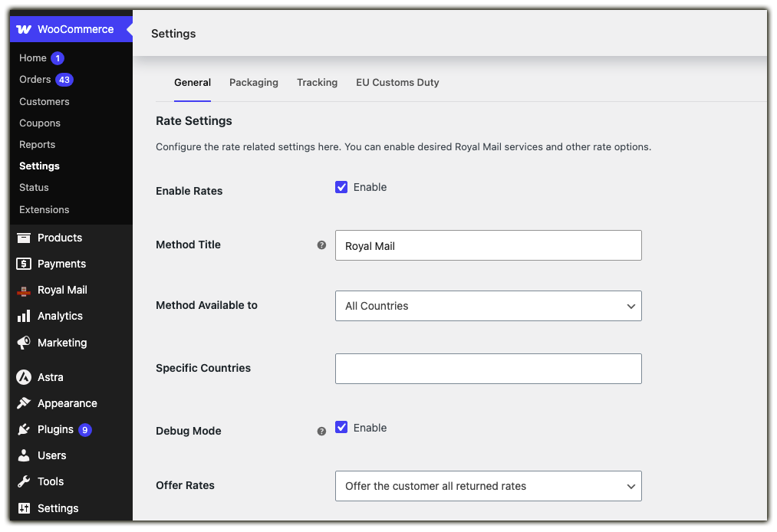Open WooCommerce Settings submenu item
Screen dimensions: 777x532
coord(39,166)
